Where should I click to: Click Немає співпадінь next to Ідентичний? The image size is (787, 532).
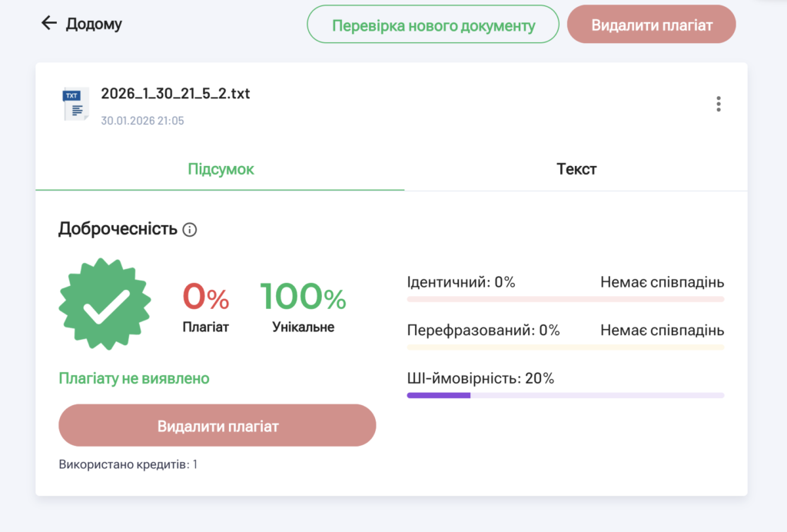pyautogui.click(x=662, y=281)
